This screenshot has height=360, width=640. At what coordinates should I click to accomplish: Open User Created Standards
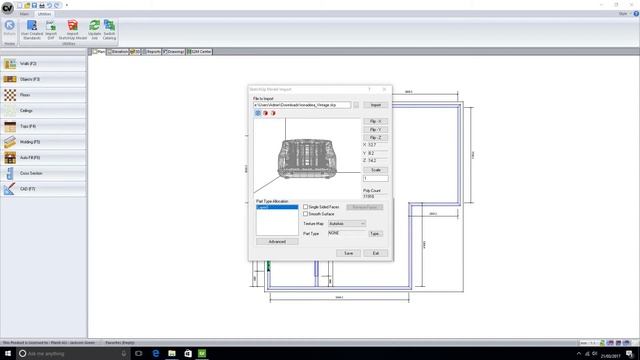point(32,30)
